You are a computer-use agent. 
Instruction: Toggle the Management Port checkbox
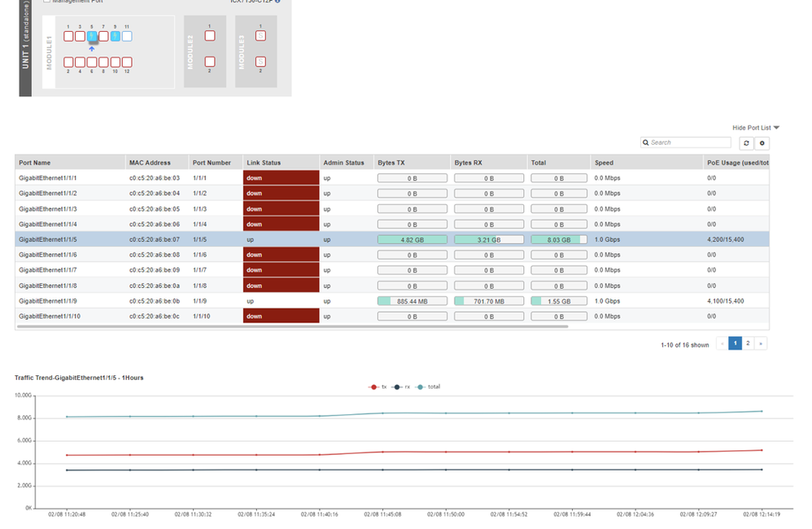tap(46, 2)
